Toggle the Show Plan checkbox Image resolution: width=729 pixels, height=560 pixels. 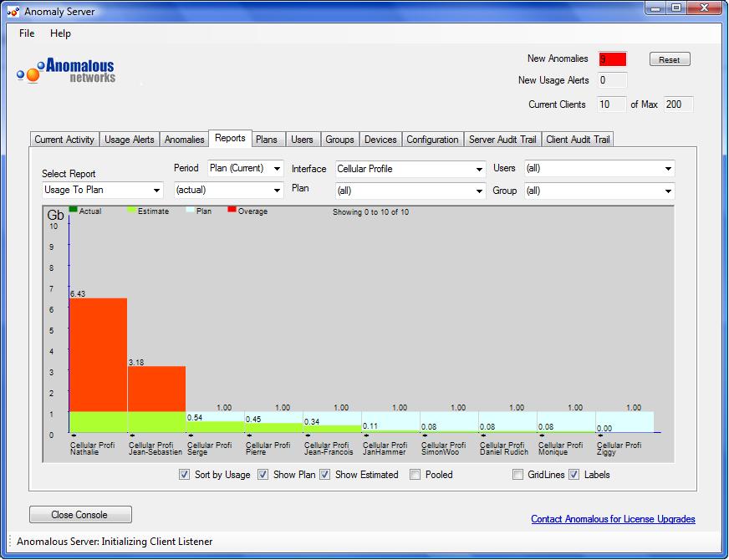(263, 475)
